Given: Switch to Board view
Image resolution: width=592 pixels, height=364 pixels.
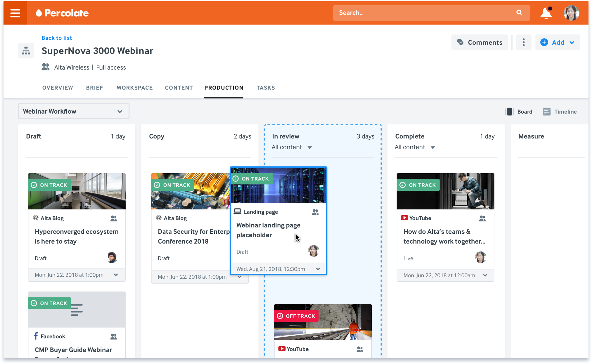Looking at the screenshot, I should point(519,111).
